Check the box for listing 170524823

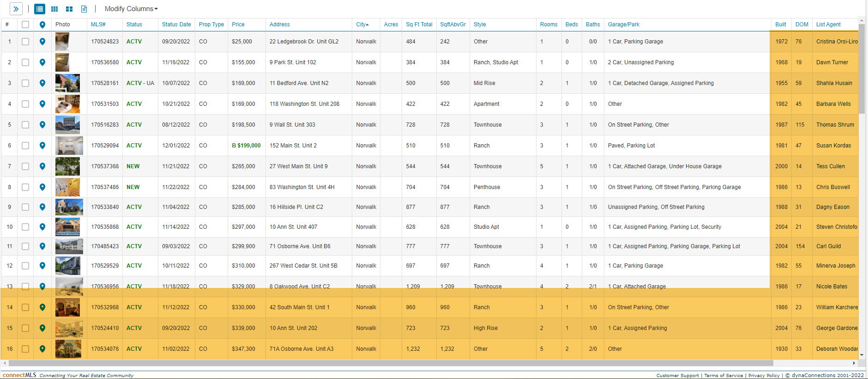point(25,42)
